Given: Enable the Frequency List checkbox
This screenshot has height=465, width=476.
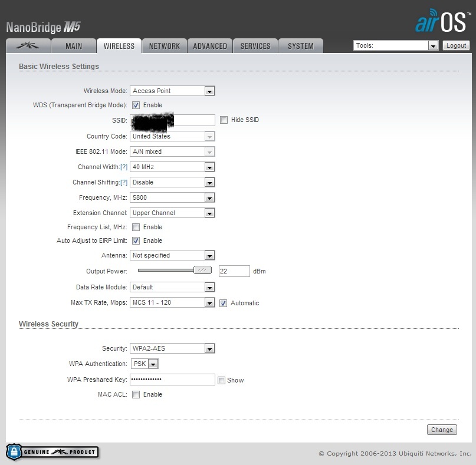Looking at the screenshot, I should (x=136, y=227).
